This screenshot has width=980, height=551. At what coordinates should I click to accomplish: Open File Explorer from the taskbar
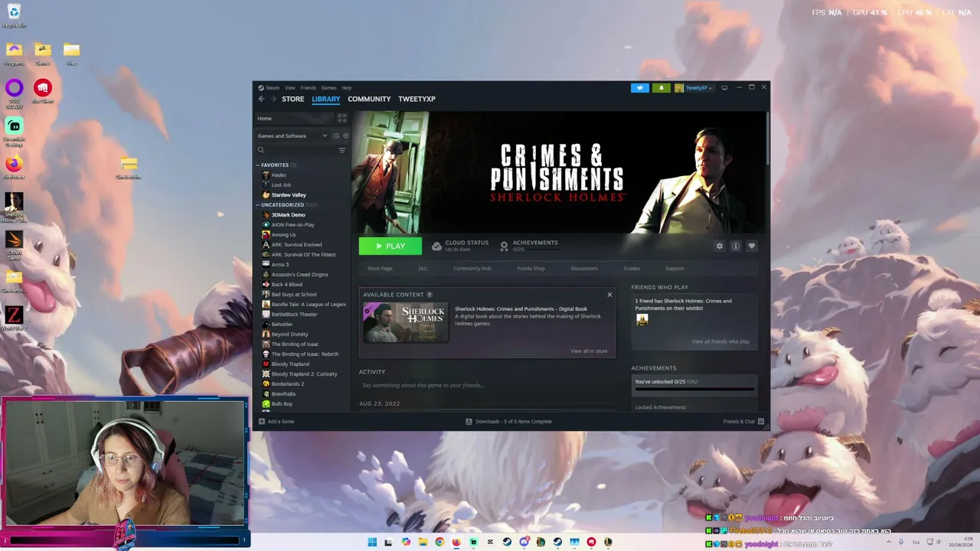(x=423, y=542)
